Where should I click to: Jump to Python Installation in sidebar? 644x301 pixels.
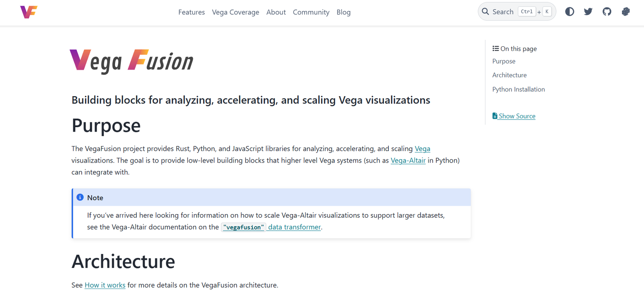coord(518,89)
